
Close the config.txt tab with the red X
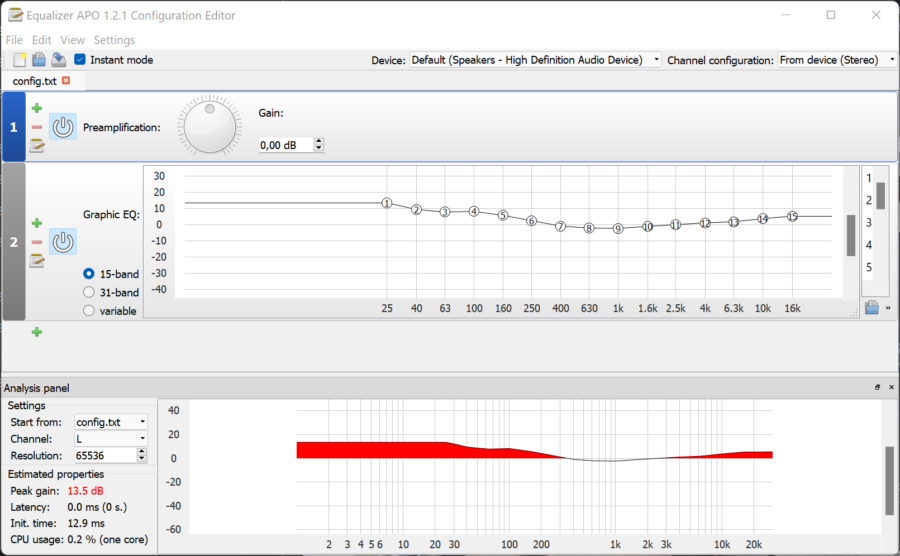click(x=66, y=80)
